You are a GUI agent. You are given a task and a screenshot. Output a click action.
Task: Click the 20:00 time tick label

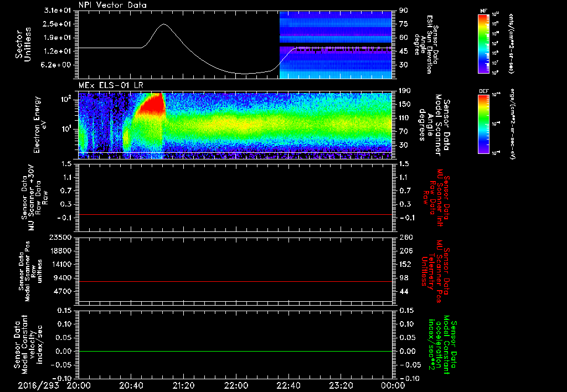coord(79,385)
